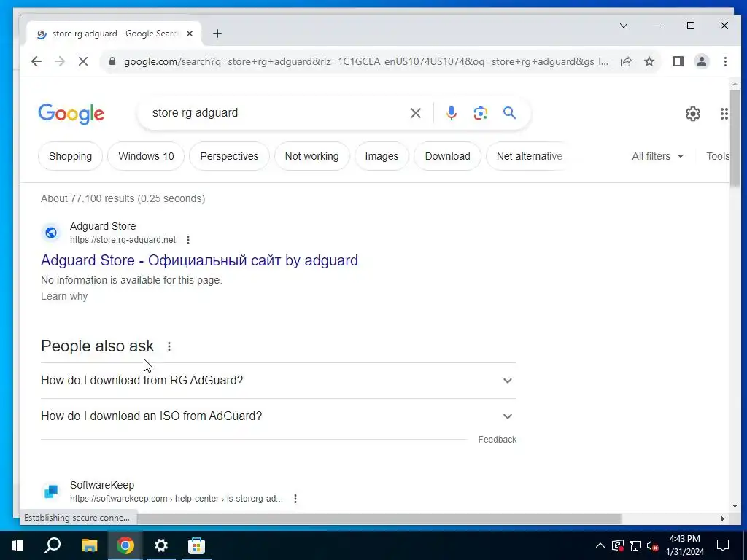Image resolution: width=747 pixels, height=560 pixels.
Task: Start voice search with microphone
Action: pyautogui.click(x=452, y=113)
